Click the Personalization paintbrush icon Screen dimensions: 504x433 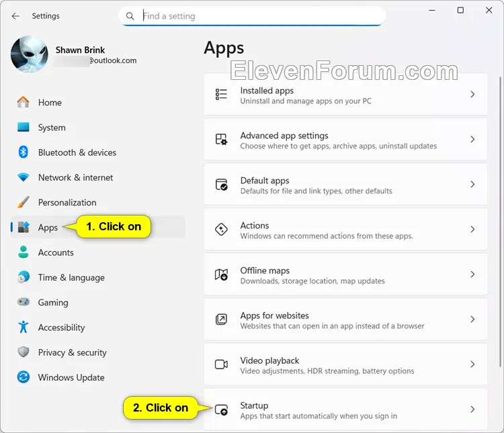click(23, 202)
